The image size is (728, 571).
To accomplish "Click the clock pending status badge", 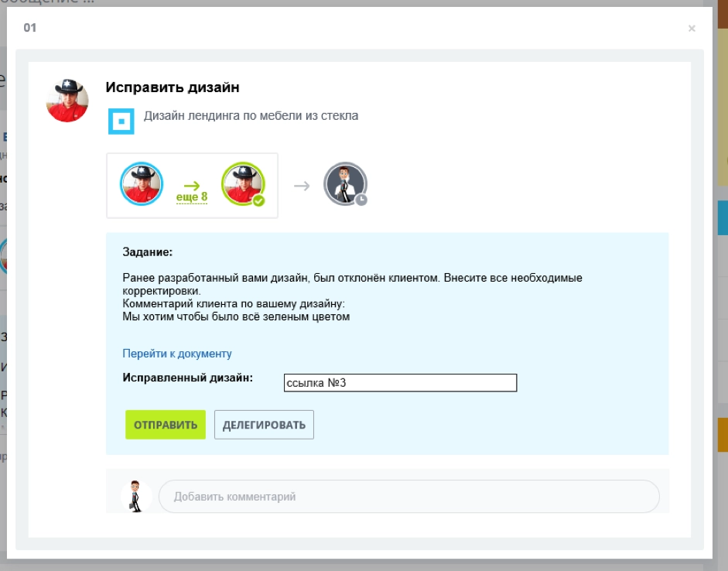I will (361, 200).
